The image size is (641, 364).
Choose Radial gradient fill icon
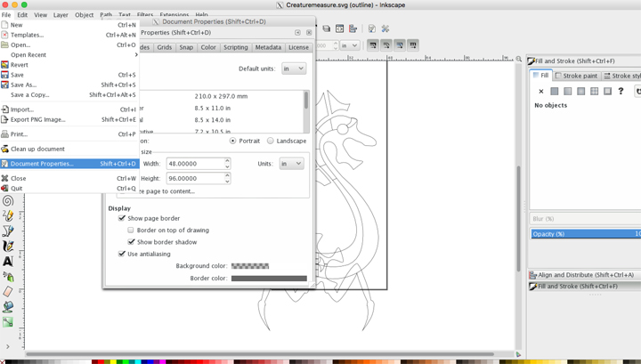click(x=580, y=91)
